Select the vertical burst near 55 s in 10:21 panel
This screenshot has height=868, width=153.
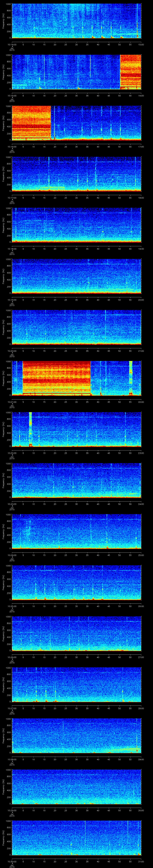point(131,378)
